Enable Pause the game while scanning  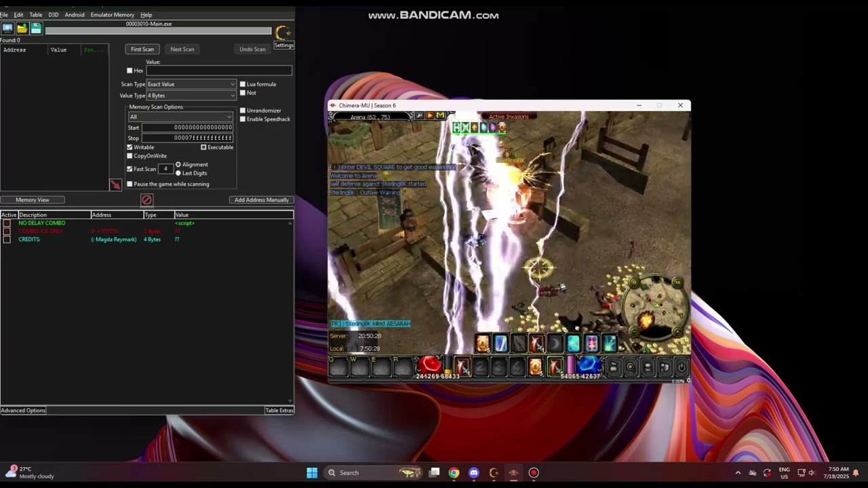pos(130,184)
